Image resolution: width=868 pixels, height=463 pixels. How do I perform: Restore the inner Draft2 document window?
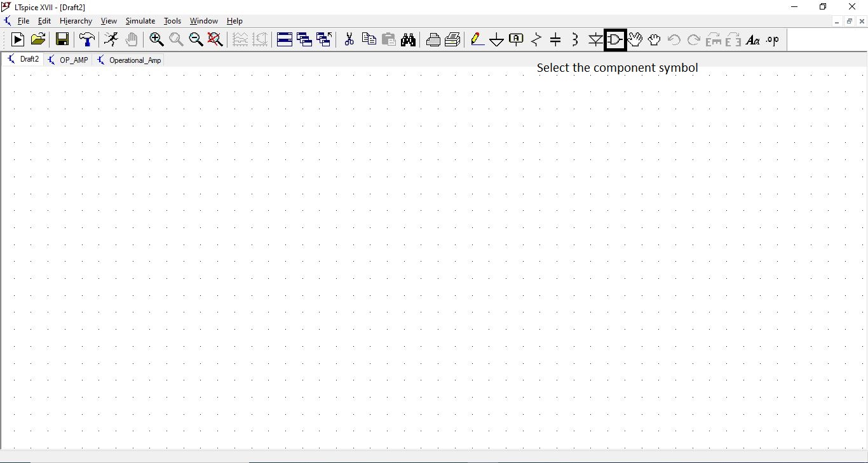(850, 21)
